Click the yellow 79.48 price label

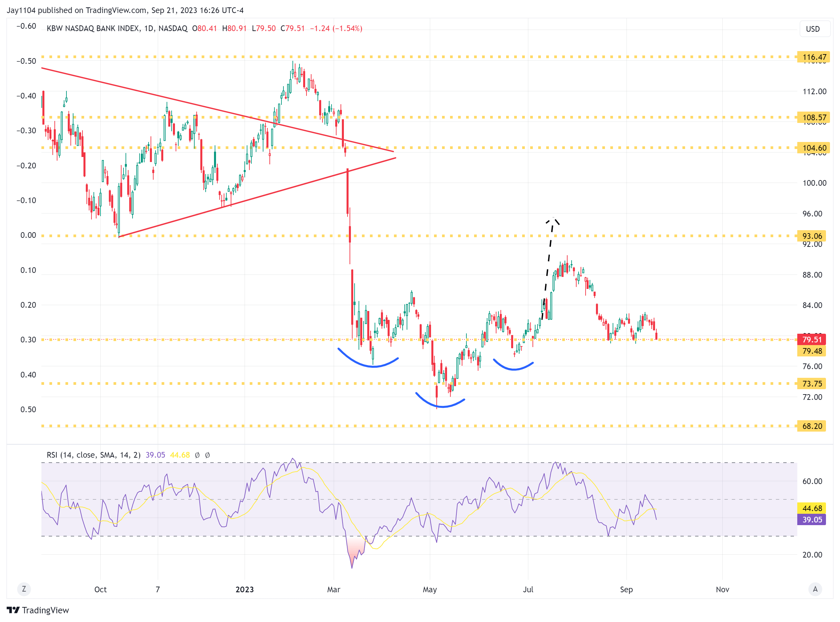click(x=811, y=351)
